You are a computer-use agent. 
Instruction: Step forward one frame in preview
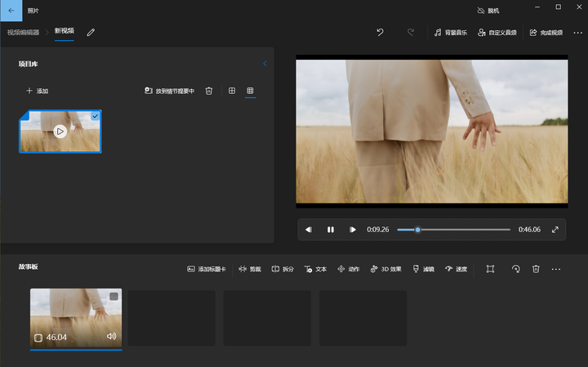coord(353,230)
